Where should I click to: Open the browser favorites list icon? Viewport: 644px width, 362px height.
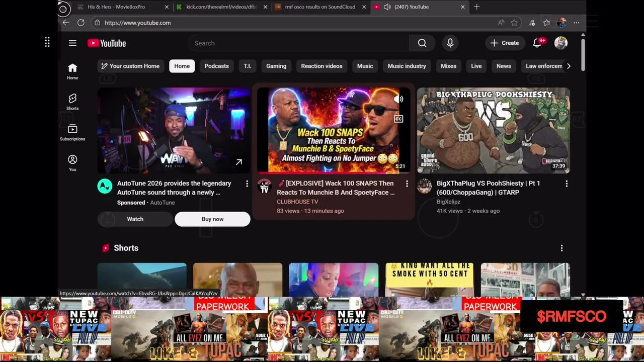pyautogui.click(x=547, y=23)
